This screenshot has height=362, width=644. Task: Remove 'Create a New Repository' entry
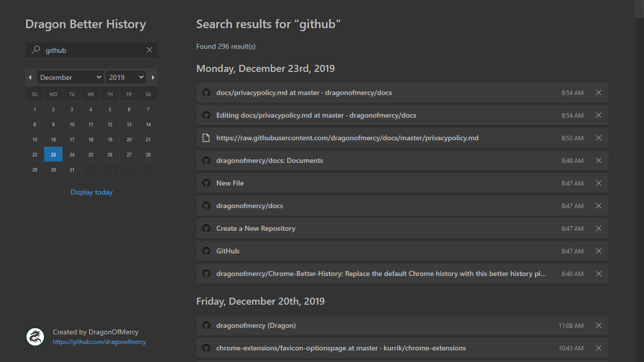(x=599, y=228)
